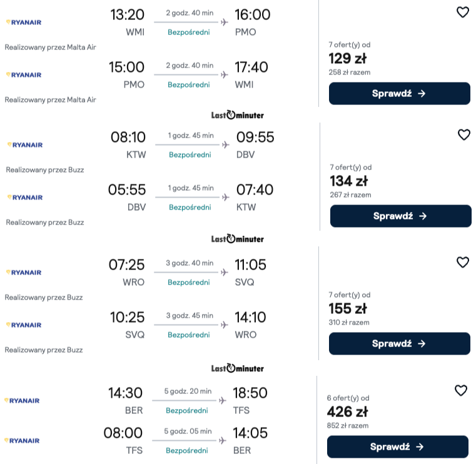Save the WMI–PMO flight with its heart icon
476x464 pixels.
point(463,12)
